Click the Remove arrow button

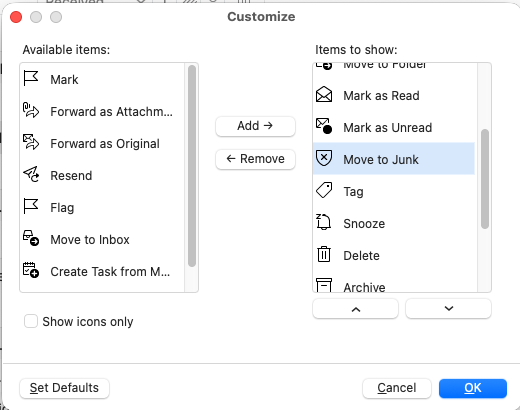(x=255, y=159)
